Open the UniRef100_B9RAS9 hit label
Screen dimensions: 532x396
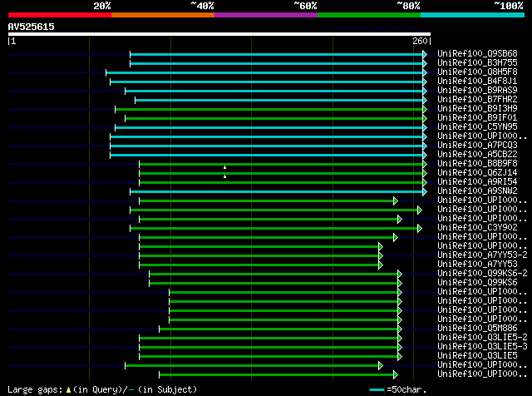click(477, 91)
